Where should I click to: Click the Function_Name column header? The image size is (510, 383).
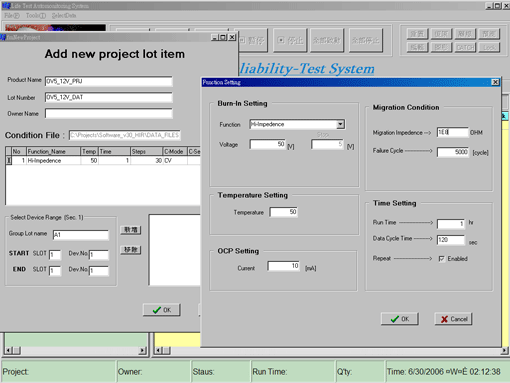click(x=53, y=151)
